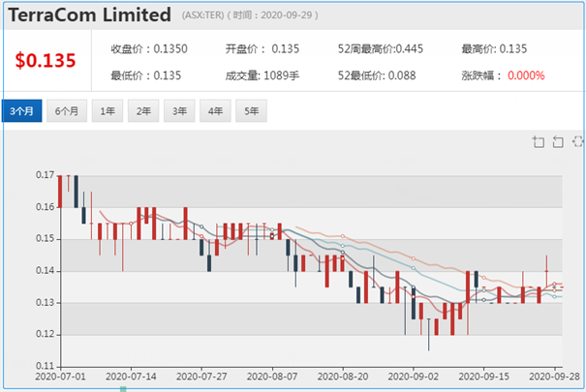This screenshot has width=586, height=392.
Task: Click the 2020-07-14 x-axis date
Action: pyautogui.click(x=131, y=377)
